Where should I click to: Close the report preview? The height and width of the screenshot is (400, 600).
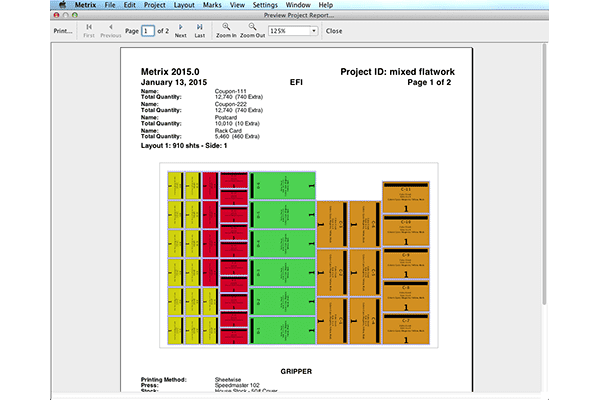click(334, 31)
